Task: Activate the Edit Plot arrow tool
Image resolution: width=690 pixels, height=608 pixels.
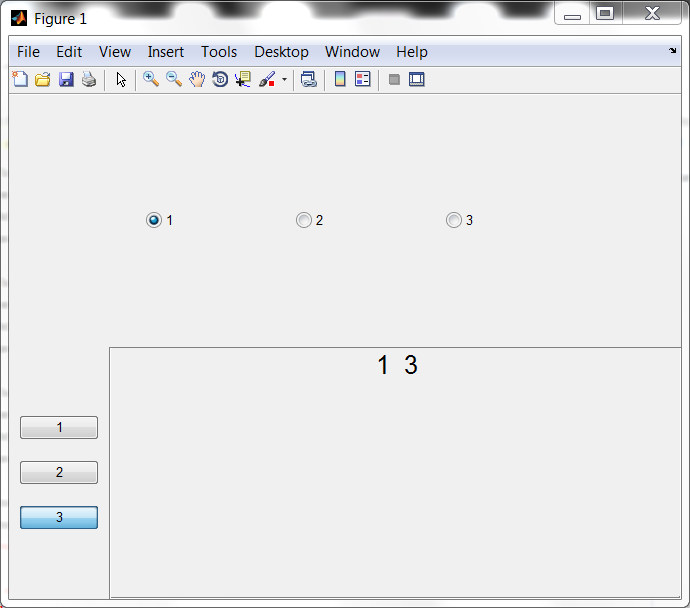Action: tap(121, 80)
